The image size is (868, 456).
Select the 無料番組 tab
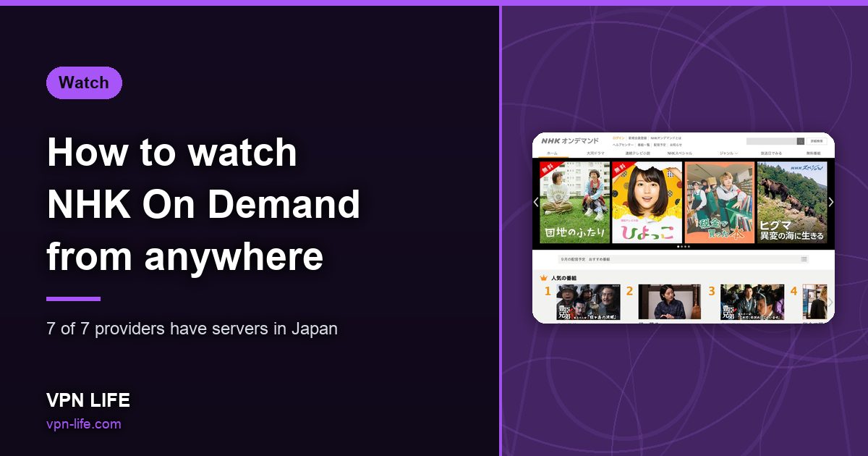pos(813,153)
